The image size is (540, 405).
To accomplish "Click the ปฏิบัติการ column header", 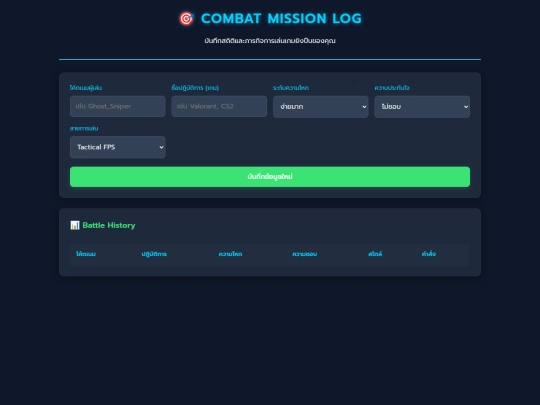I will tap(154, 254).
